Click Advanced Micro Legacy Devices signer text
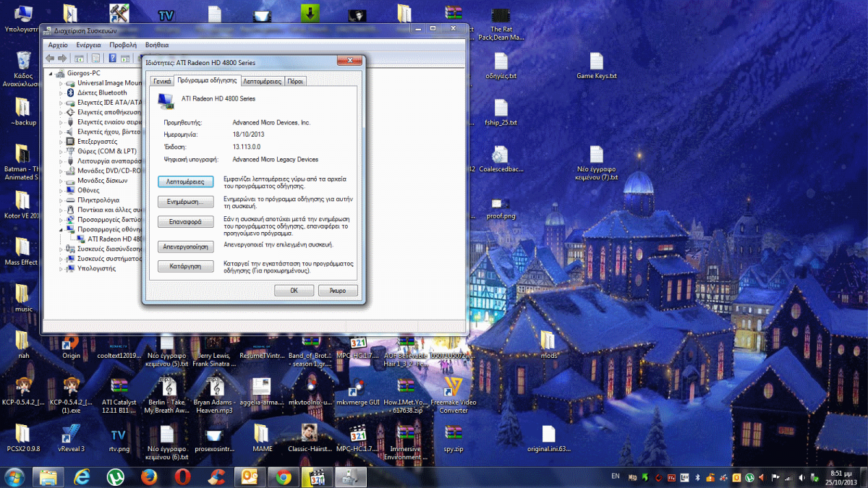Image resolution: width=868 pixels, height=488 pixels. pyautogui.click(x=275, y=159)
